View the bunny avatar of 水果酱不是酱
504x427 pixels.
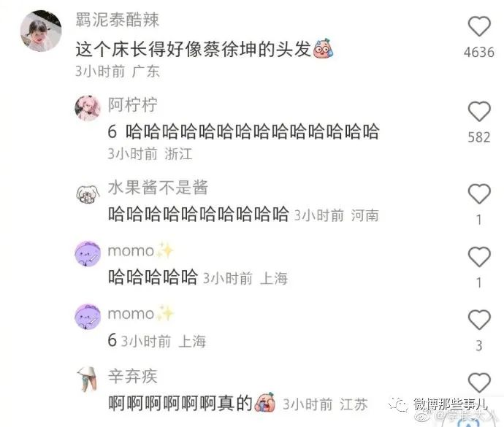[88, 193]
